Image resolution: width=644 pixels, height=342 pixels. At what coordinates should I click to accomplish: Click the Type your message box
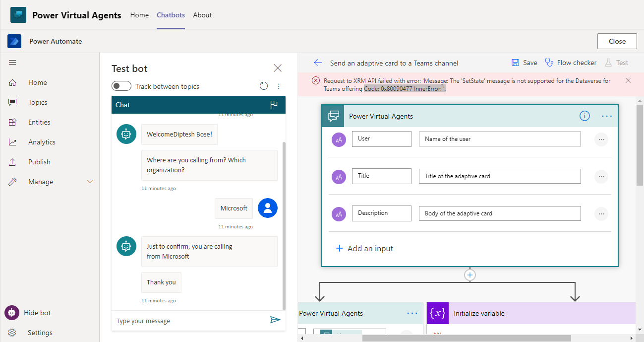coord(191,321)
